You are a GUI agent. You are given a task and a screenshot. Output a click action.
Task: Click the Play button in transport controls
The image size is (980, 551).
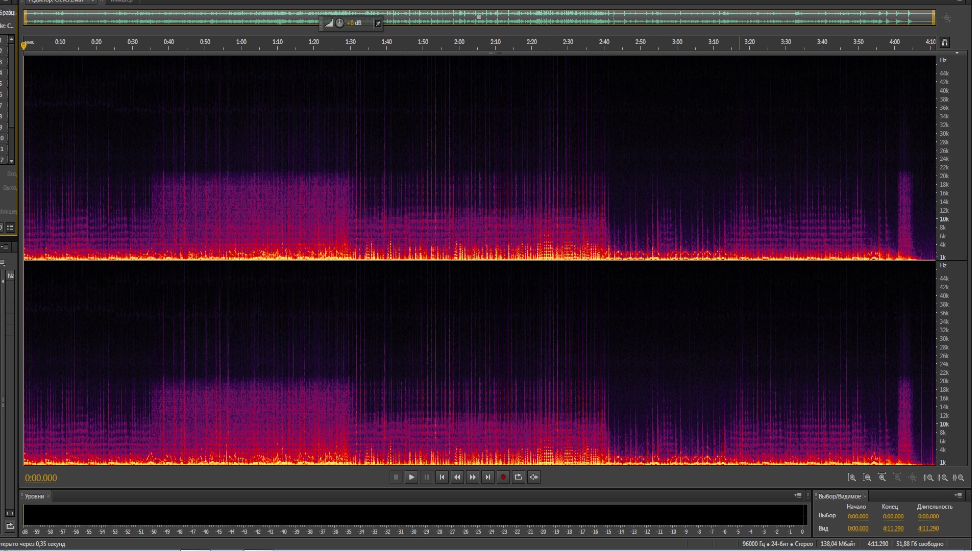click(x=411, y=477)
